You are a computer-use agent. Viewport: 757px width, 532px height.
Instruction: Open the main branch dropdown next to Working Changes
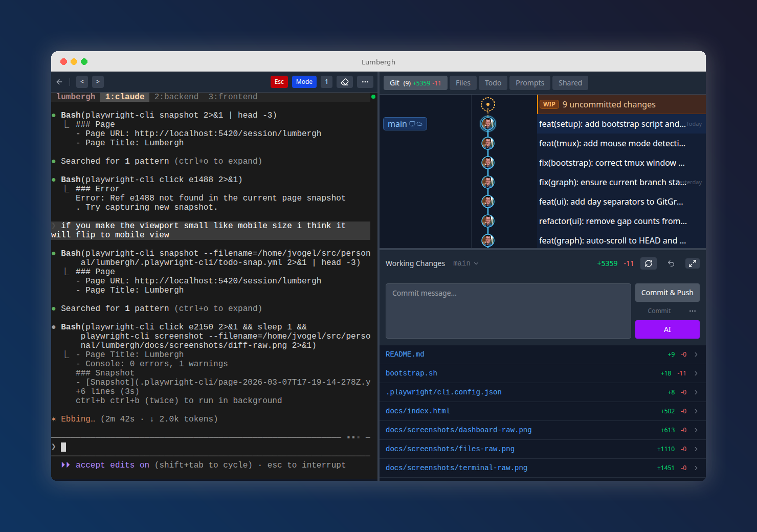pyautogui.click(x=465, y=263)
